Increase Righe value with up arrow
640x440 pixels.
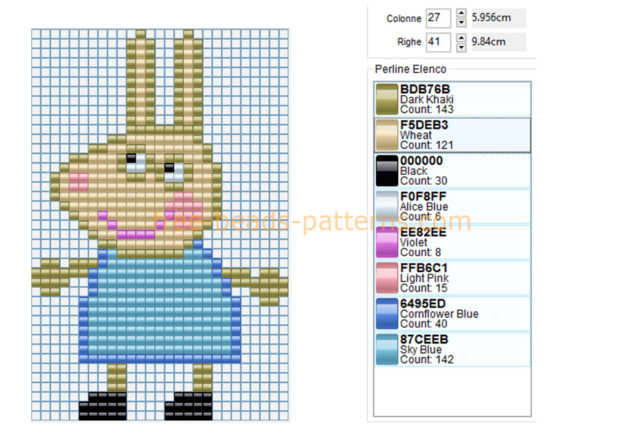coord(461,38)
